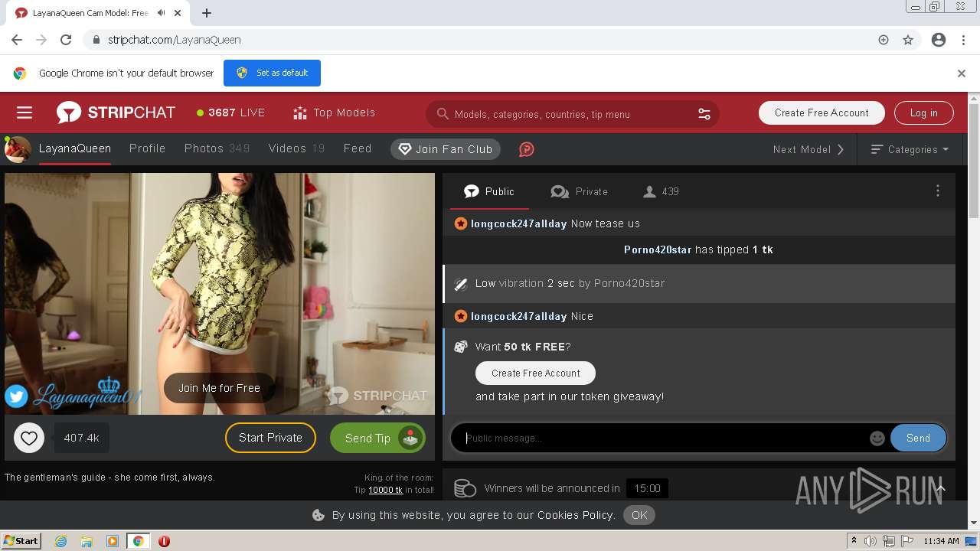Open the chat options three-dot menu
The image size is (980, 551).
point(938,191)
